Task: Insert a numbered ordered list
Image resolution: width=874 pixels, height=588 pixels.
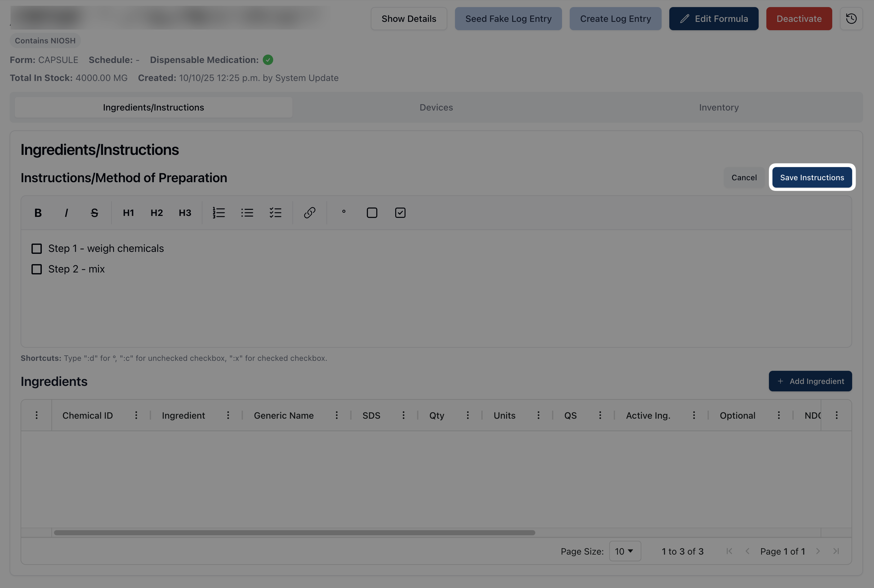Action: pos(219,213)
